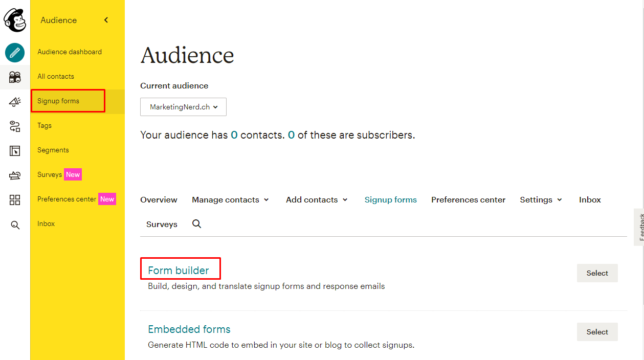Go to the Overview tab

point(159,200)
